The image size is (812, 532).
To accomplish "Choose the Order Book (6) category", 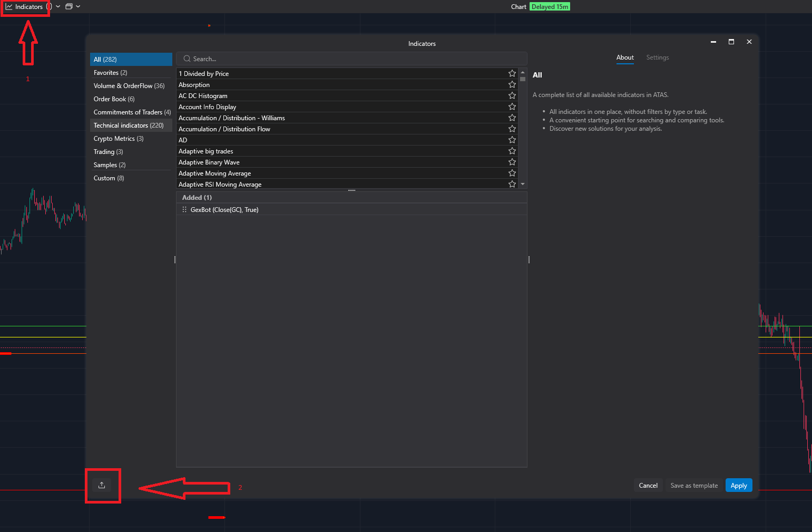I will 131,99.
